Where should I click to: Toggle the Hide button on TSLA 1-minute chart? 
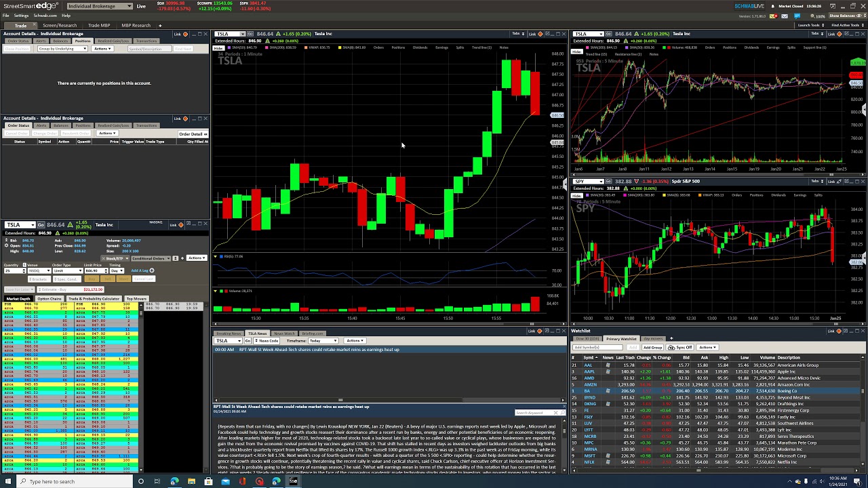[218, 47]
